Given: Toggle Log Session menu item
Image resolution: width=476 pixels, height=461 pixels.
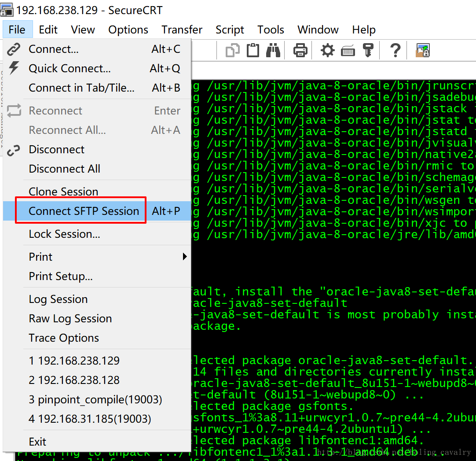Looking at the screenshot, I should click(97, 299).
